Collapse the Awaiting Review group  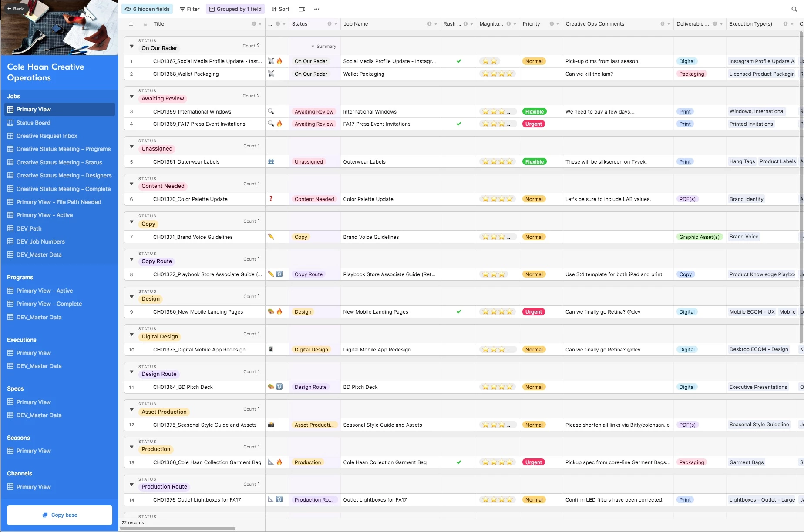[131, 96]
